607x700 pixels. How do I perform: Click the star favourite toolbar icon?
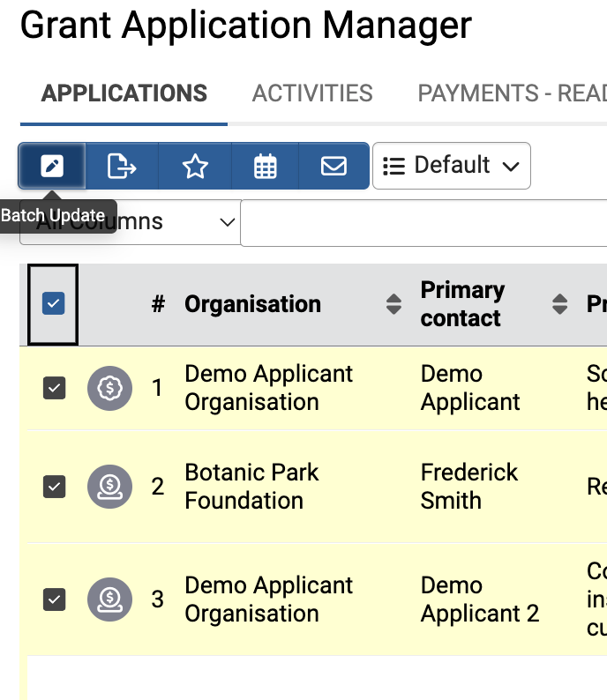pos(194,166)
